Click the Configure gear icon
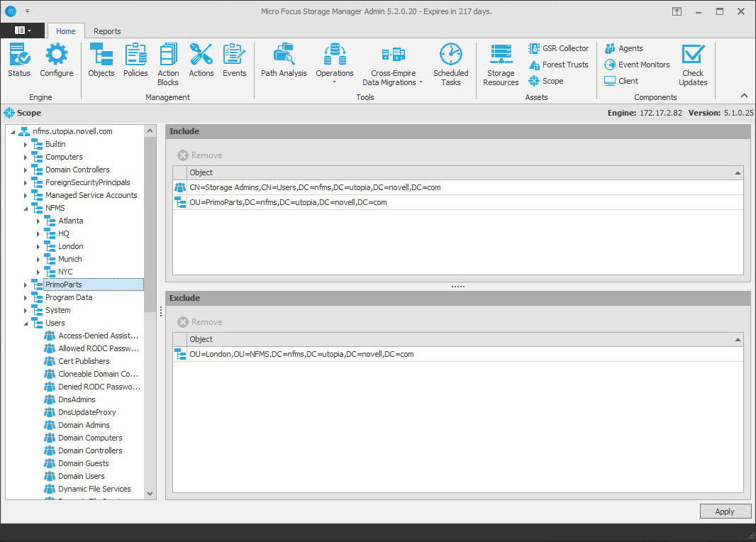This screenshot has width=756, height=542. click(x=56, y=60)
